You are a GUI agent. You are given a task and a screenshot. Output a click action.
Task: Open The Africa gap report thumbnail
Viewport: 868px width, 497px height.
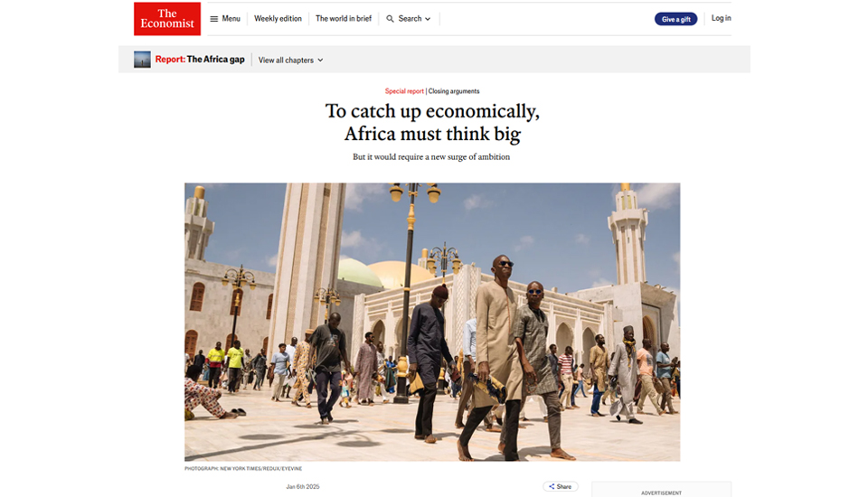coord(142,60)
